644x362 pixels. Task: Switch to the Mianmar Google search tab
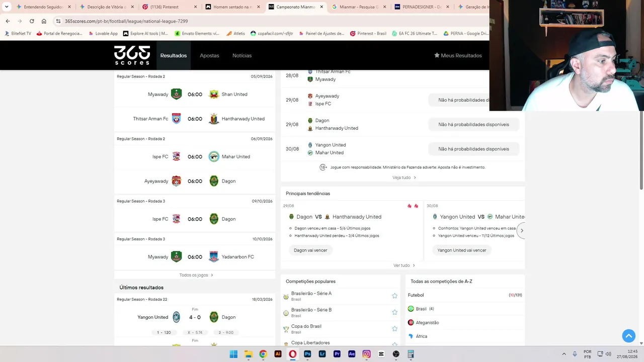[x=359, y=7]
